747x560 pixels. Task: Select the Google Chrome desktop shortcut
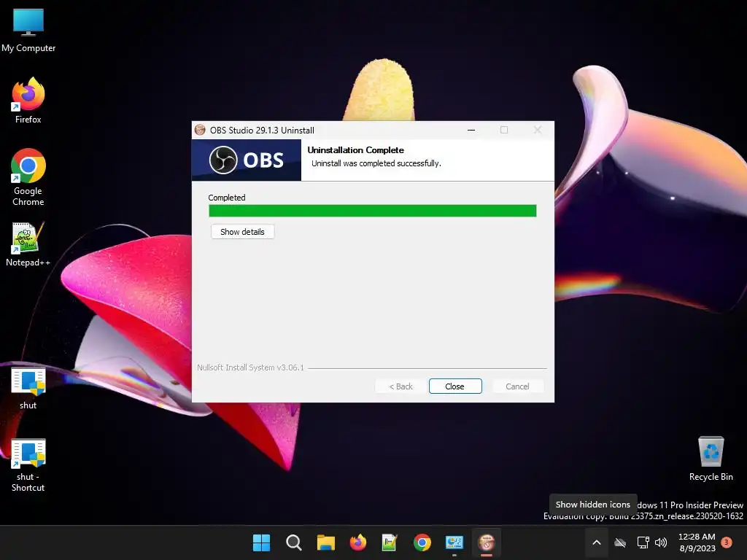(x=28, y=177)
